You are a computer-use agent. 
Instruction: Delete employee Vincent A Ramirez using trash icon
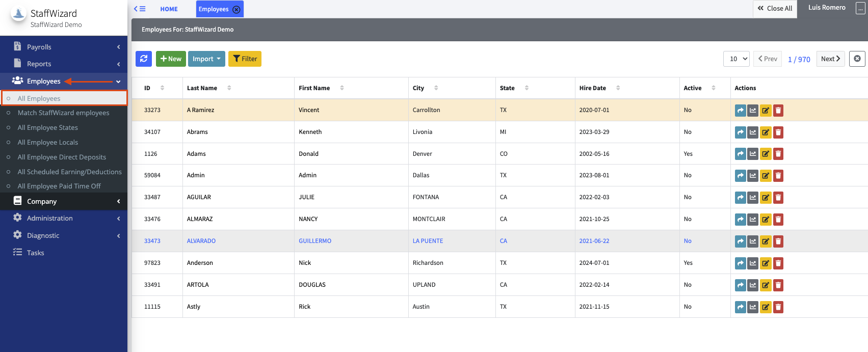click(778, 111)
